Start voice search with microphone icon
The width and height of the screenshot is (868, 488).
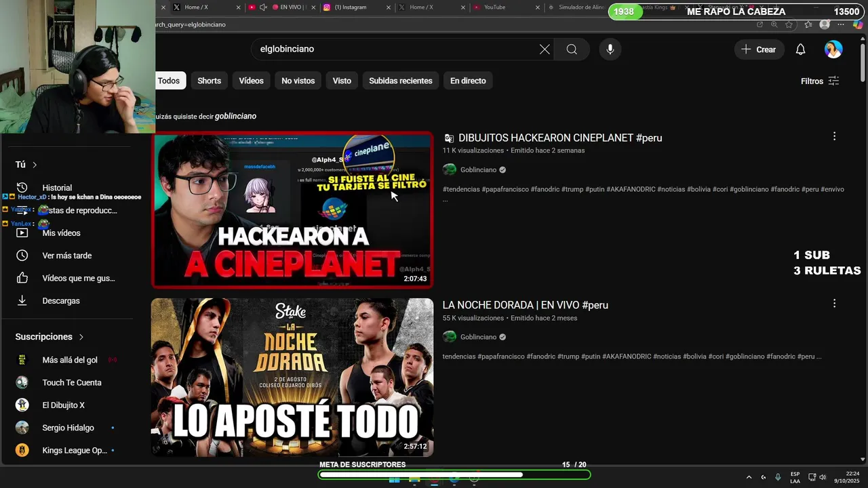(x=610, y=49)
